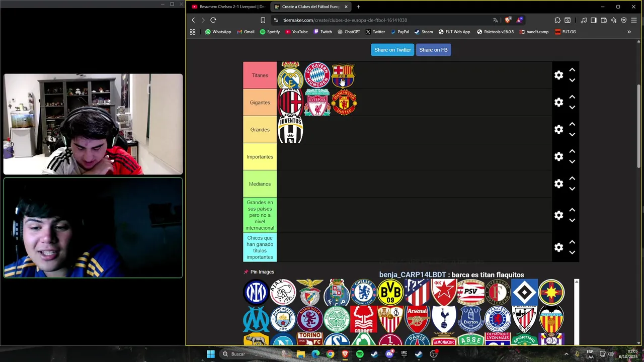Select the Juventus crest in Grandes
This screenshot has height=362, width=644.
(x=290, y=130)
